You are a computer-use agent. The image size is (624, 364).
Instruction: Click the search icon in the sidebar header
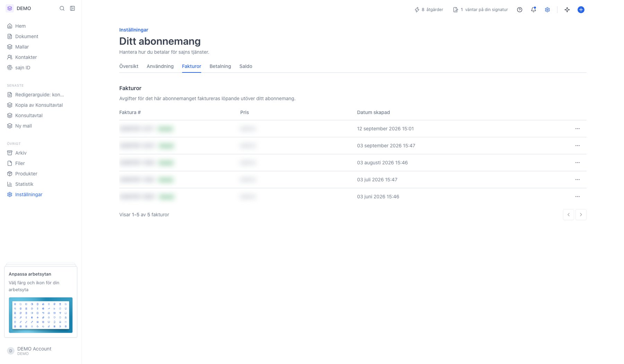point(62,8)
